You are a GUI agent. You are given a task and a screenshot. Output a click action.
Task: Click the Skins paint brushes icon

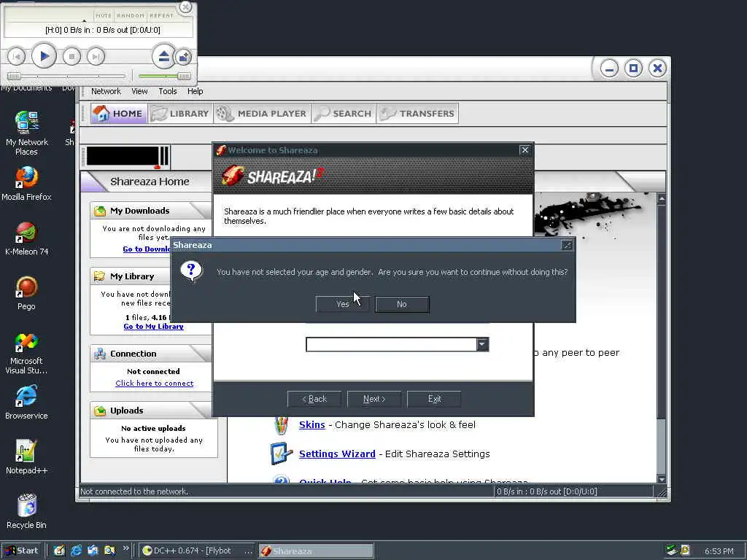[x=281, y=425]
